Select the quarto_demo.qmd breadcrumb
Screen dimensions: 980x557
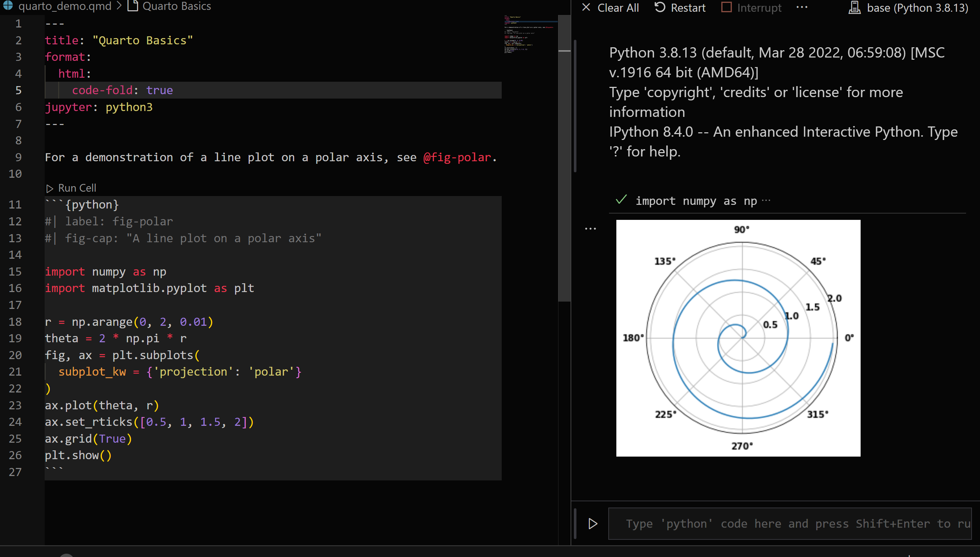point(65,6)
